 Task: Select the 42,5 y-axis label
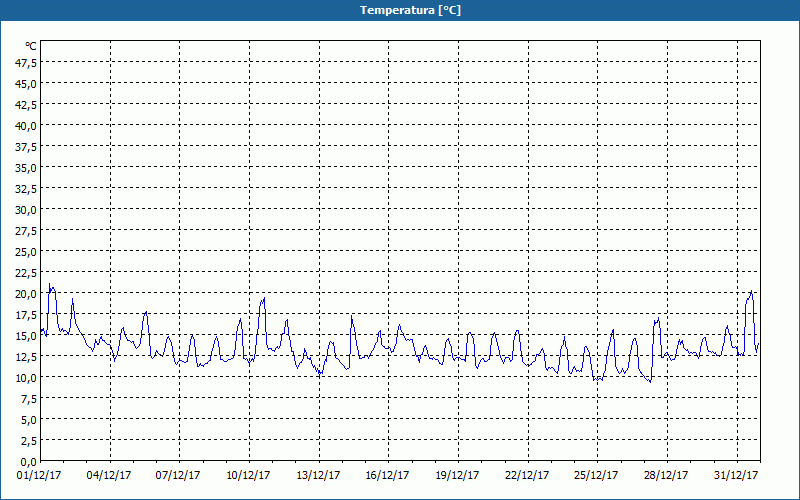pos(27,105)
